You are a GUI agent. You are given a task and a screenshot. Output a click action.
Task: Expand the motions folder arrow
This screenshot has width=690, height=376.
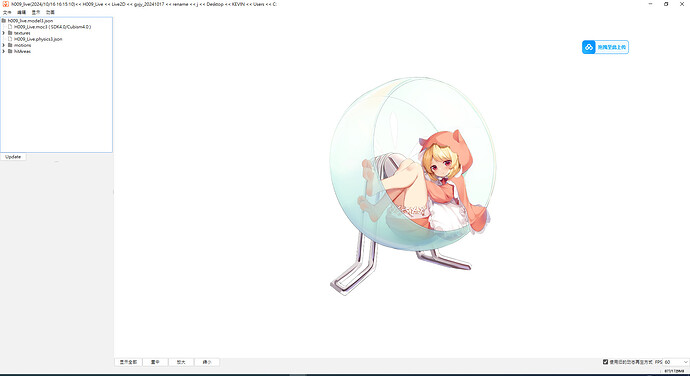4,45
